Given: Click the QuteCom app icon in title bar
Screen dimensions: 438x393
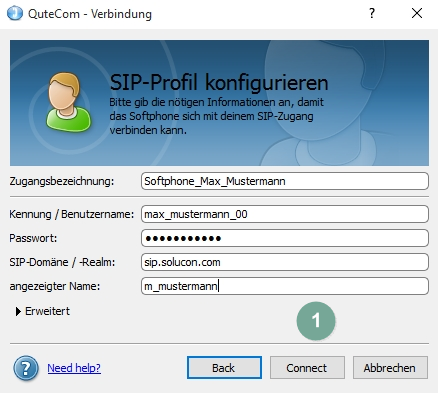Looking at the screenshot, I should [x=15, y=14].
